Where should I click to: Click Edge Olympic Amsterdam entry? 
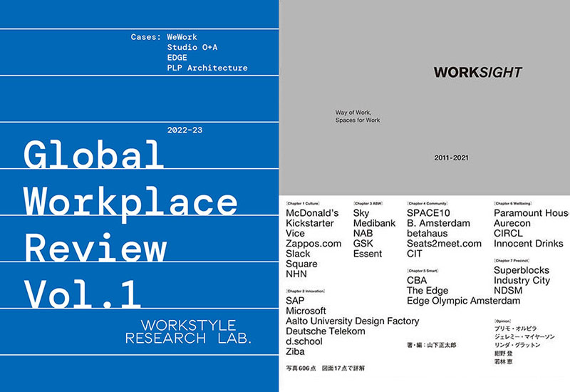coord(463,301)
